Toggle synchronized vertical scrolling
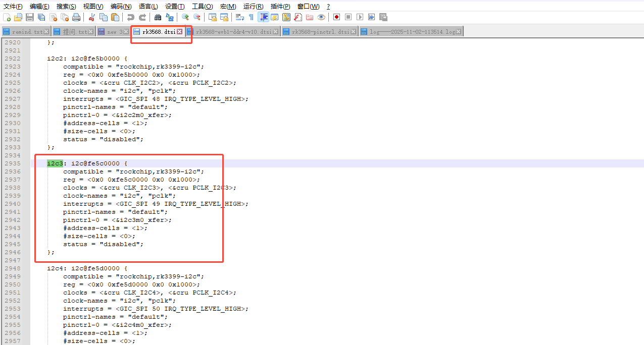The width and height of the screenshot is (644, 345). (213, 17)
